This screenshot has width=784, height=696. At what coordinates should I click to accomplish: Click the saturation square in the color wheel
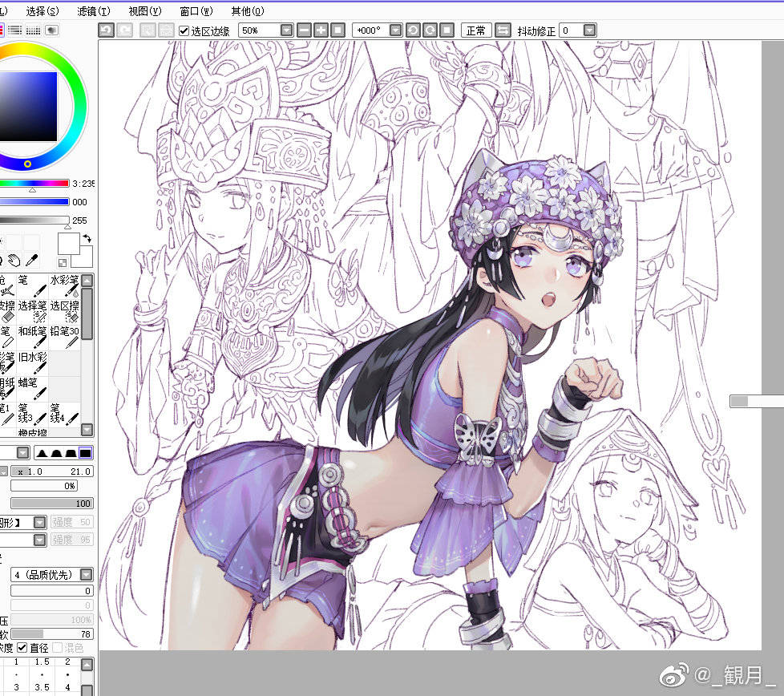tap(28, 107)
